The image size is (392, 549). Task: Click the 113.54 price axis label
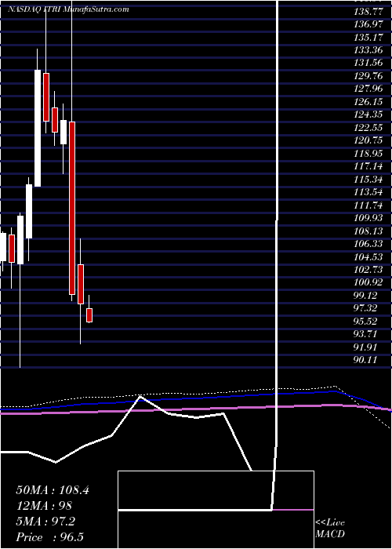pos(368,193)
